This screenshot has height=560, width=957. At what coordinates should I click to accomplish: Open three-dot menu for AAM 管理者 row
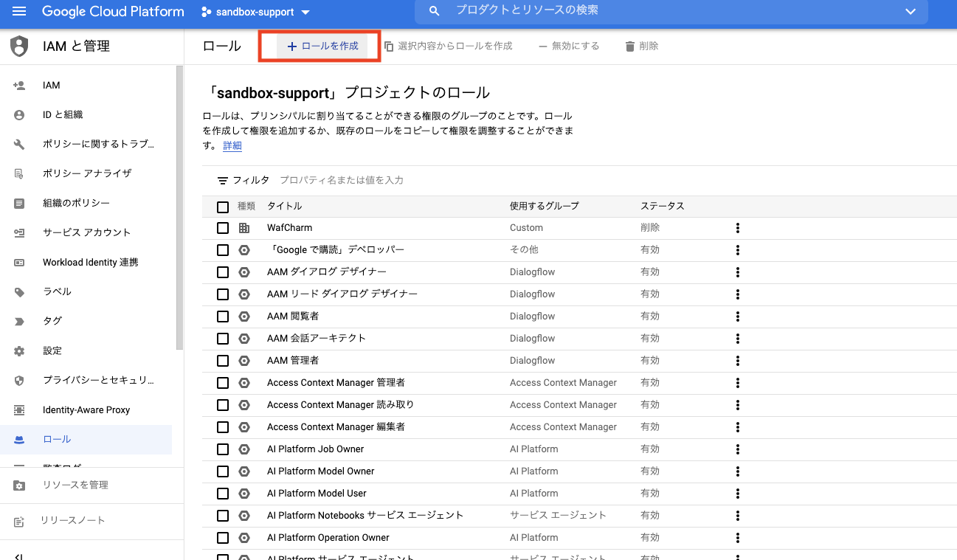pyautogui.click(x=737, y=361)
